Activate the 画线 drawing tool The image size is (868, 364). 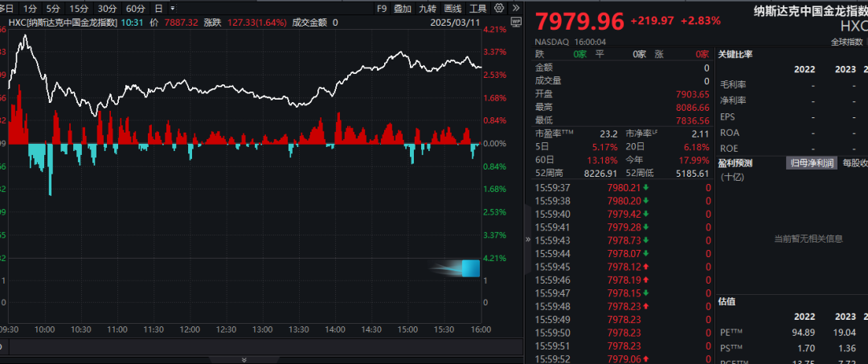(452, 8)
